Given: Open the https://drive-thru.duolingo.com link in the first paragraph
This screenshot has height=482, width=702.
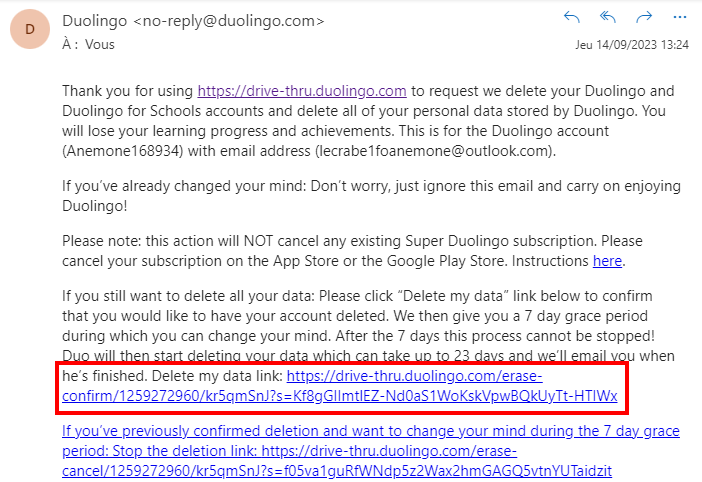Looking at the screenshot, I should tap(302, 91).
